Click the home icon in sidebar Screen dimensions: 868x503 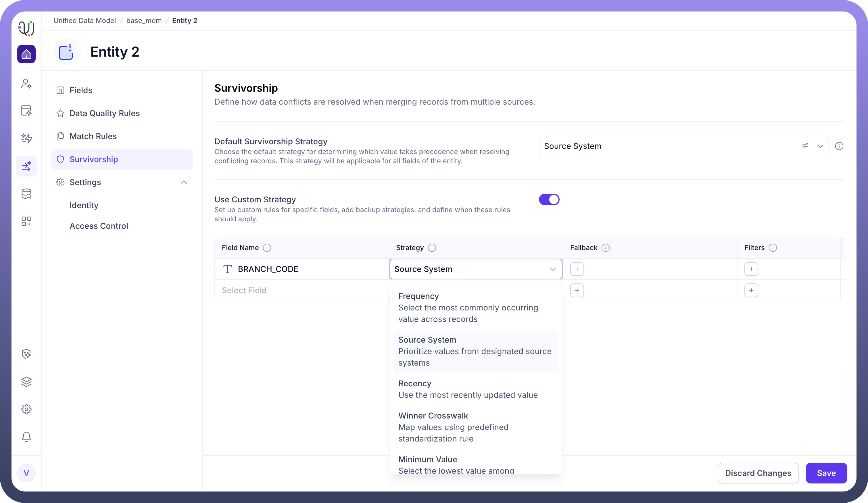tap(26, 54)
